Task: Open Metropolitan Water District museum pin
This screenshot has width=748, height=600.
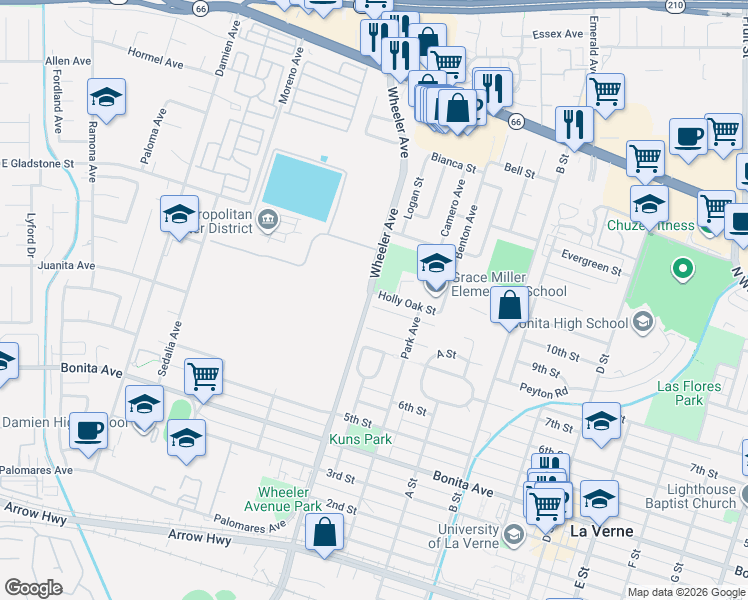Action: tap(268, 220)
